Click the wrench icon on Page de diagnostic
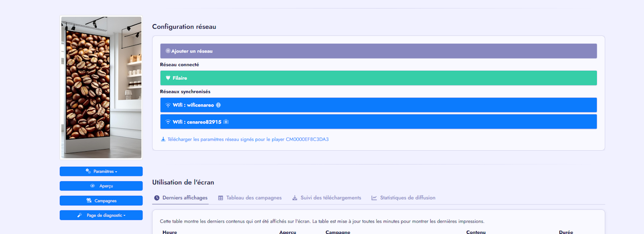Viewport: 644px width, 234px height. [79, 215]
